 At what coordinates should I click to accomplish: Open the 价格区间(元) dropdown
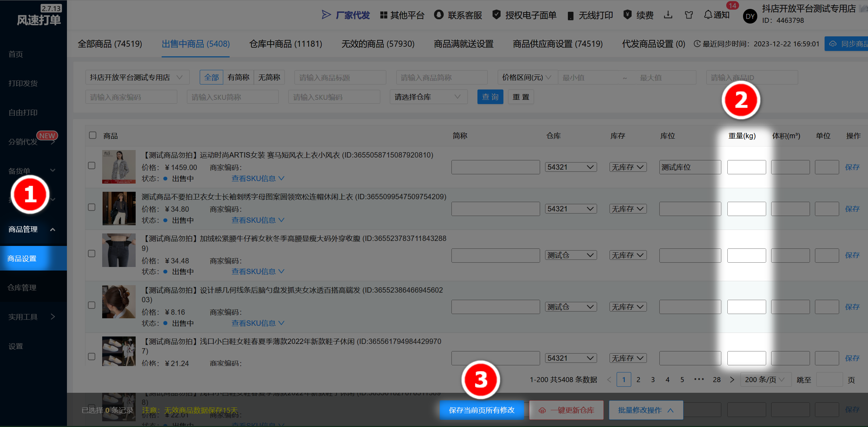click(527, 77)
